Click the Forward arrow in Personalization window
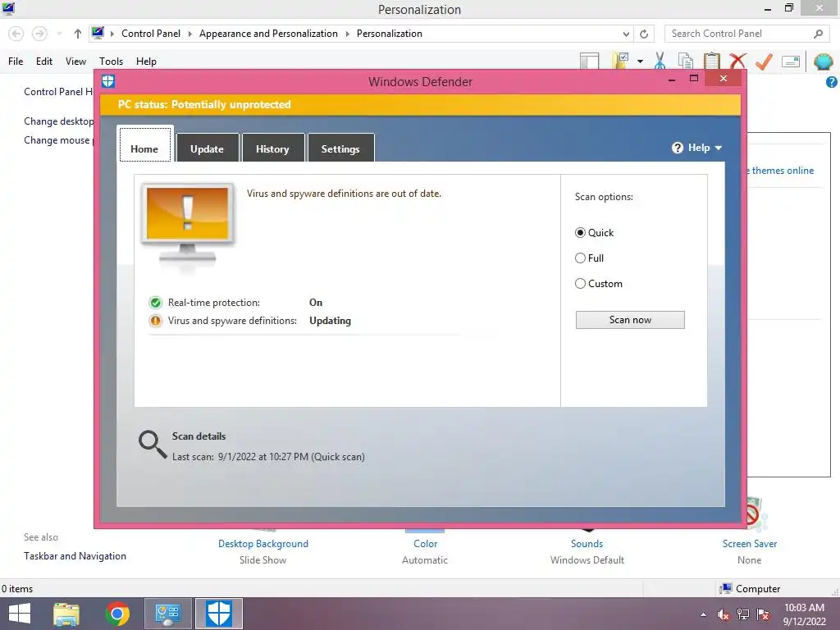Viewport: 840px width, 630px height. coord(39,34)
